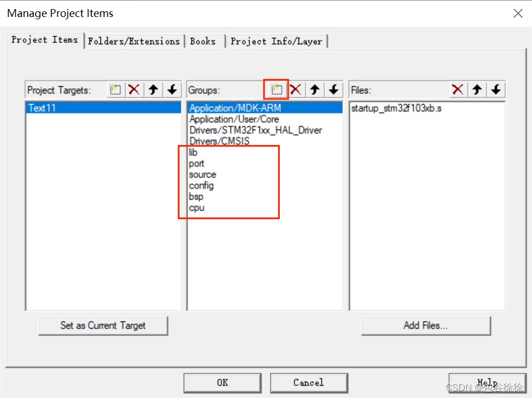Close the Manage Project Items dialog

tap(518, 13)
